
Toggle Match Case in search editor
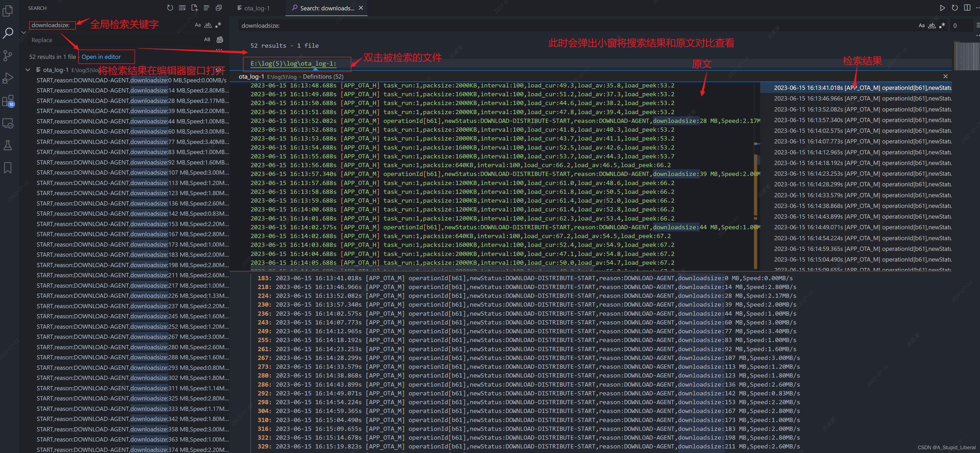(921, 26)
